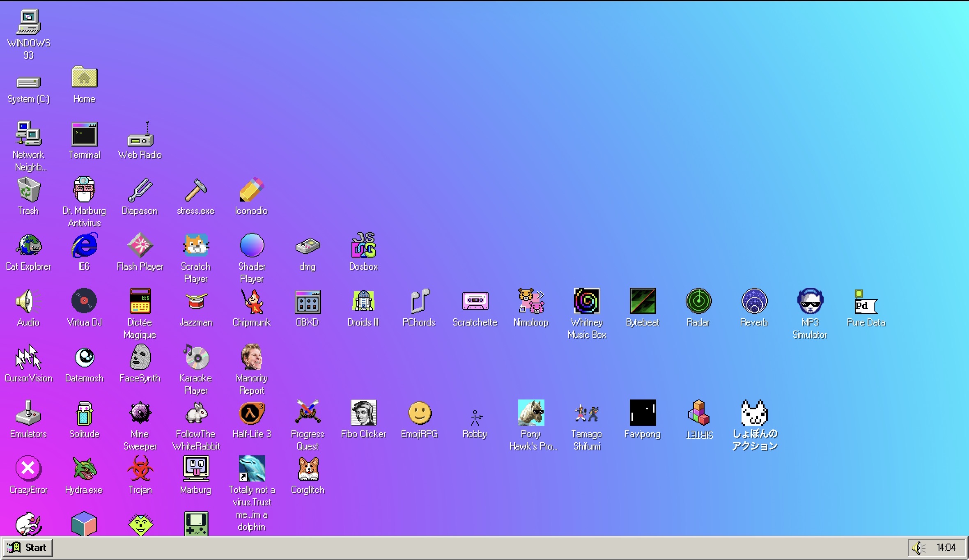Viewport: 969px width, 560px height.
Task: Open the Dictée Magique icon
Action: click(140, 301)
